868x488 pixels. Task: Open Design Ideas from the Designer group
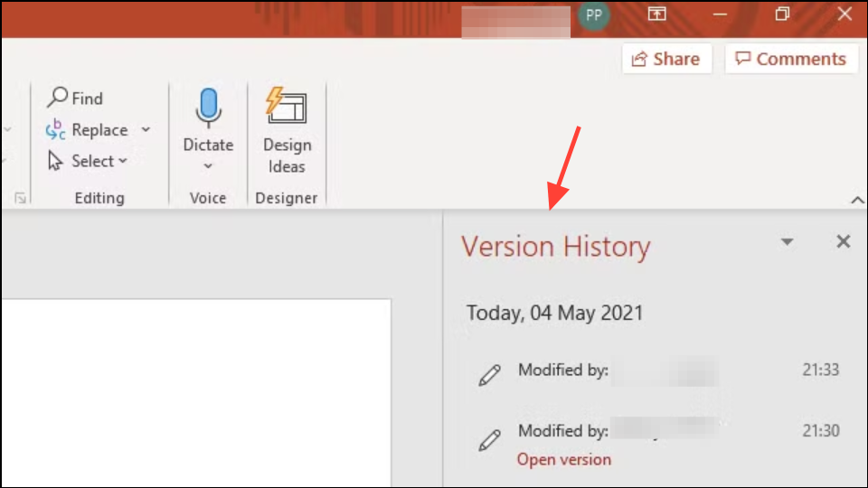point(287,131)
